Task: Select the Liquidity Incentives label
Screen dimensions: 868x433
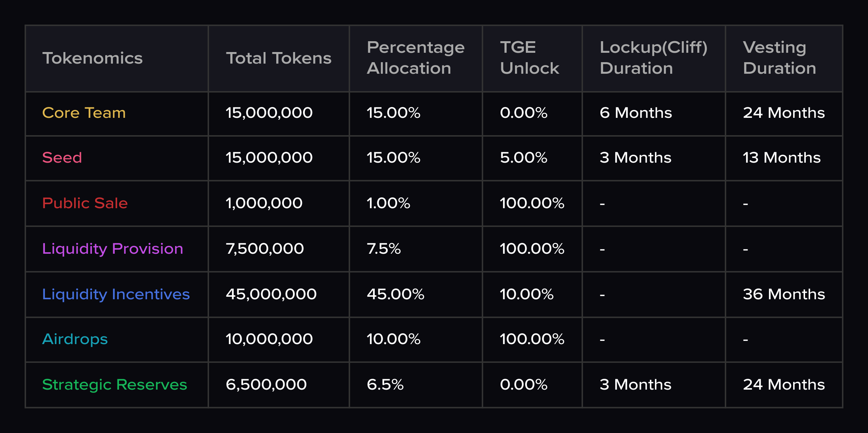Action: pyautogui.click(x=116, y=294)
